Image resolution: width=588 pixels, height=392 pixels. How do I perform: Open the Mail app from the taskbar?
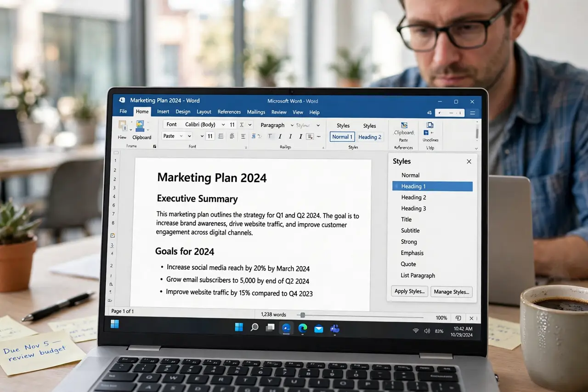pyautogui.click(x=319, y=328)
